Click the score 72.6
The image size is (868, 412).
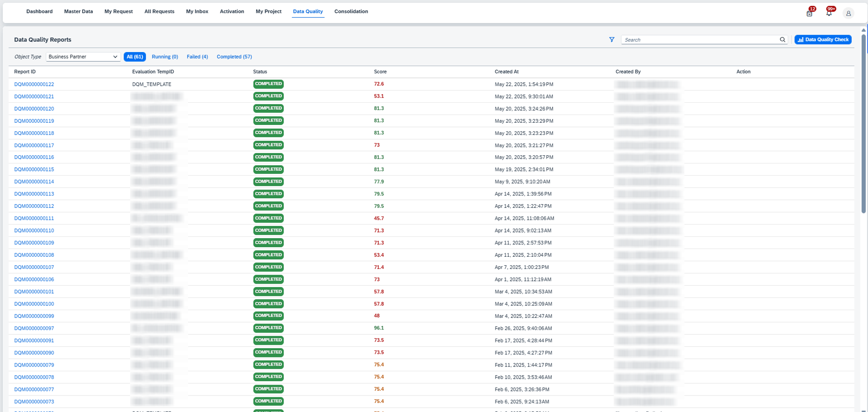coord(379,84)
